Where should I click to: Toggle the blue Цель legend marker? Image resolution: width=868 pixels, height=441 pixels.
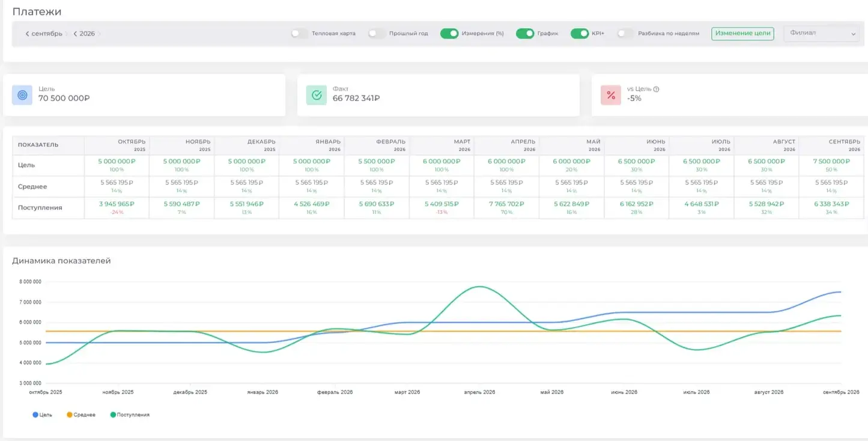coord(35,415)
